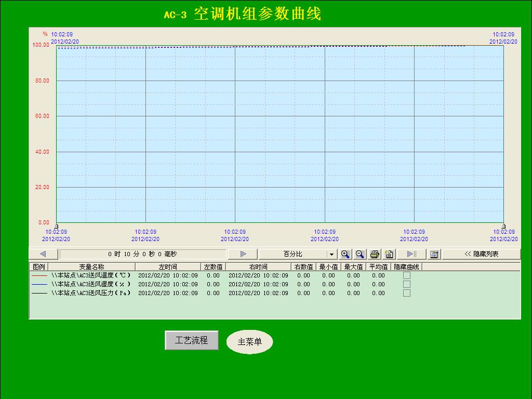The width and height of the screenshot is (532, 399).
Task: Click the 变量名称 column header
Action: [x=91, y=267]
